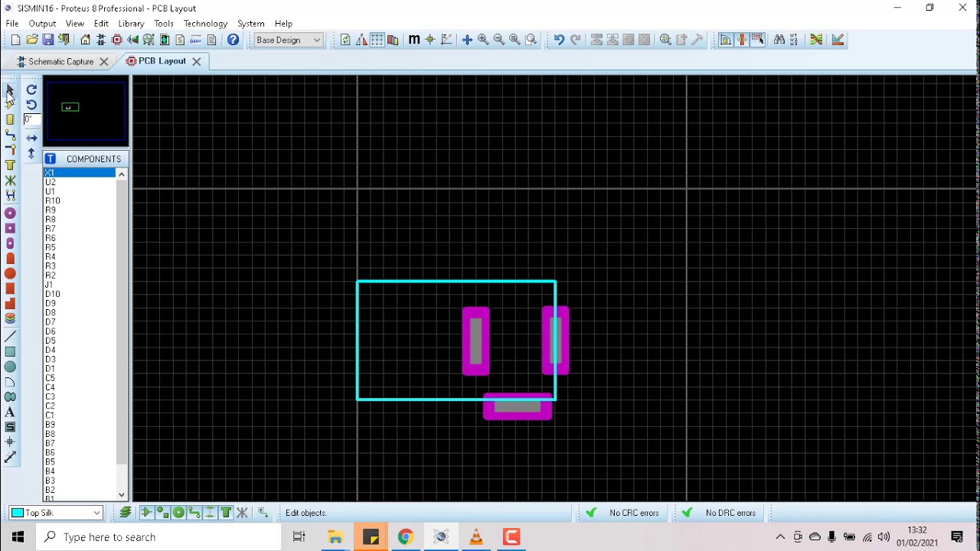Select component X1 in the list
Screen dimensions: 980x551
click(x=80, y=173)
